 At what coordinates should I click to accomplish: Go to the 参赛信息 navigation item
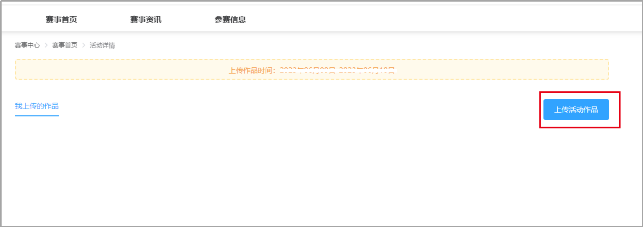pyautogui.click(x=230, y=20)
